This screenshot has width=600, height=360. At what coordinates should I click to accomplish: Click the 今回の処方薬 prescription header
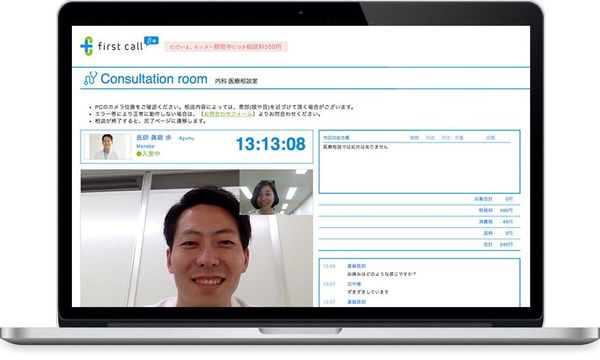click(x=336, y=138)
